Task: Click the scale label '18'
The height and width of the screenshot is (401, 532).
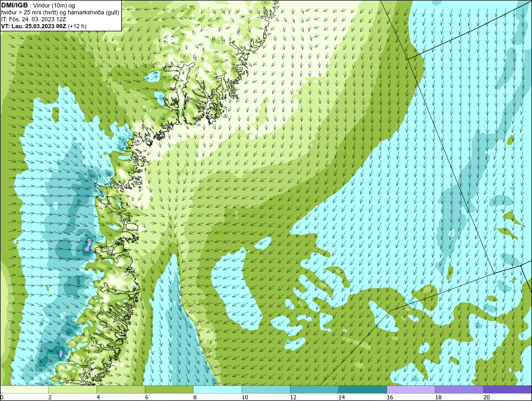Action: point(438,397)
